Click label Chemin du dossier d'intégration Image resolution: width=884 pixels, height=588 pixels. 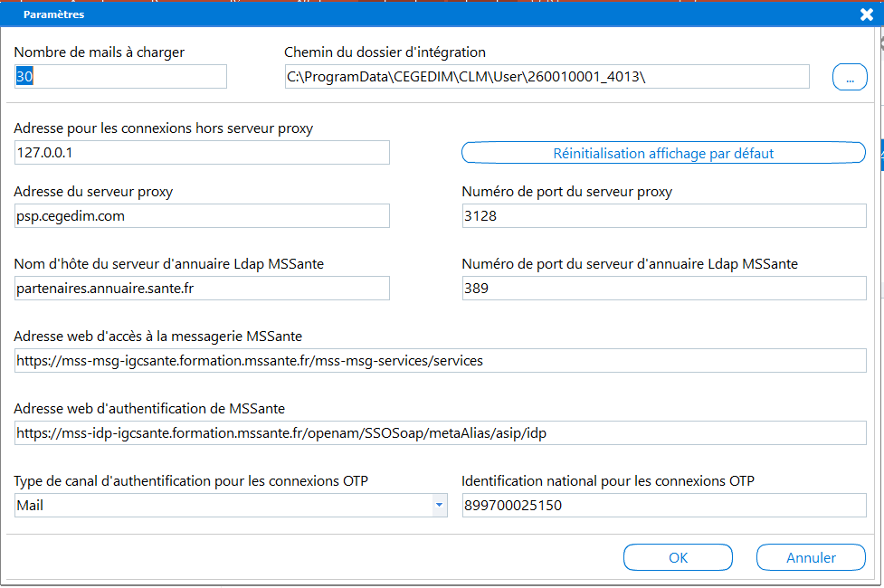pos(385,52)
